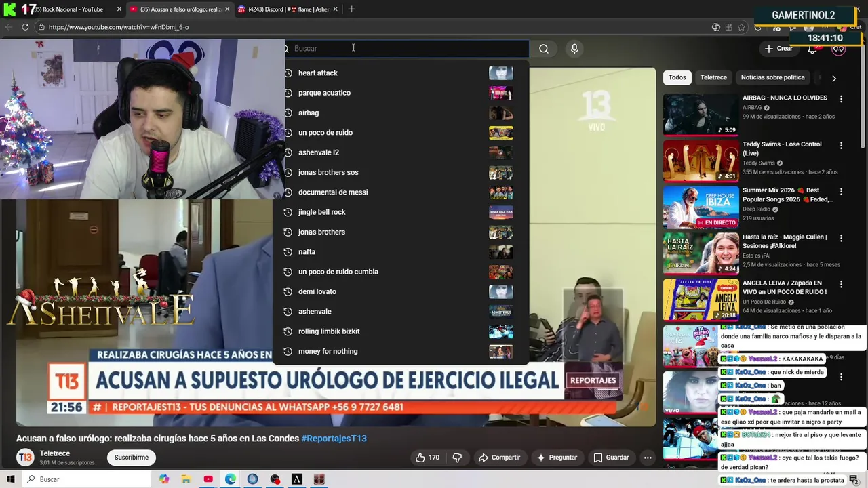Open options menu for Hasta la raíz video

pos(841,238)
